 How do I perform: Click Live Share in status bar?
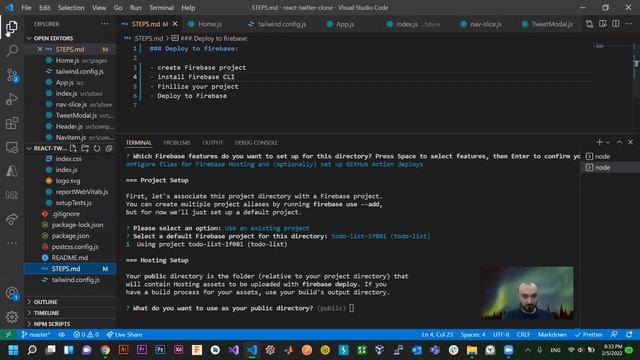coord(124,335)
